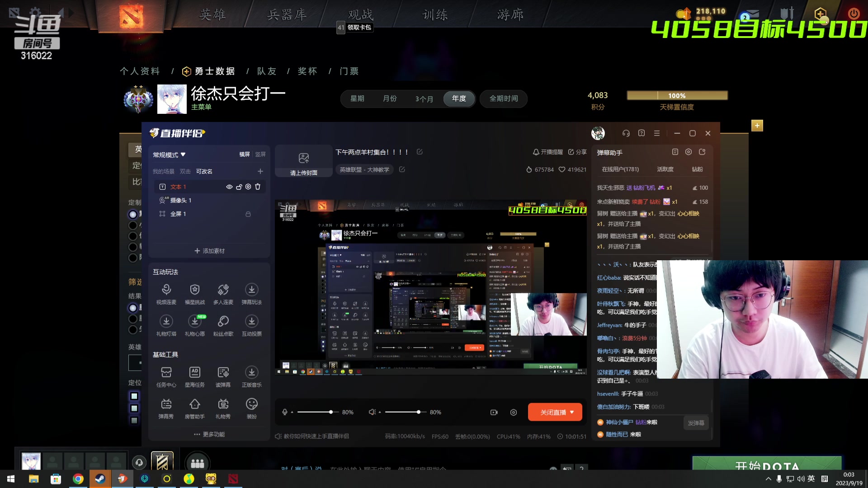The image size is (868, 488).
Task: Open 礼物心愿 with NEW badge
Action: pyautogui.click(x=194, y=325)
